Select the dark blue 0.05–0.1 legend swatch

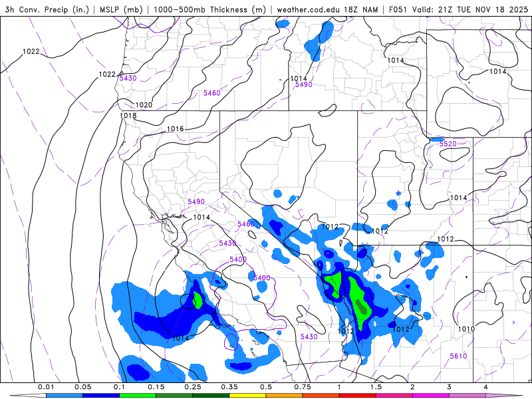[x=101, y=396]
